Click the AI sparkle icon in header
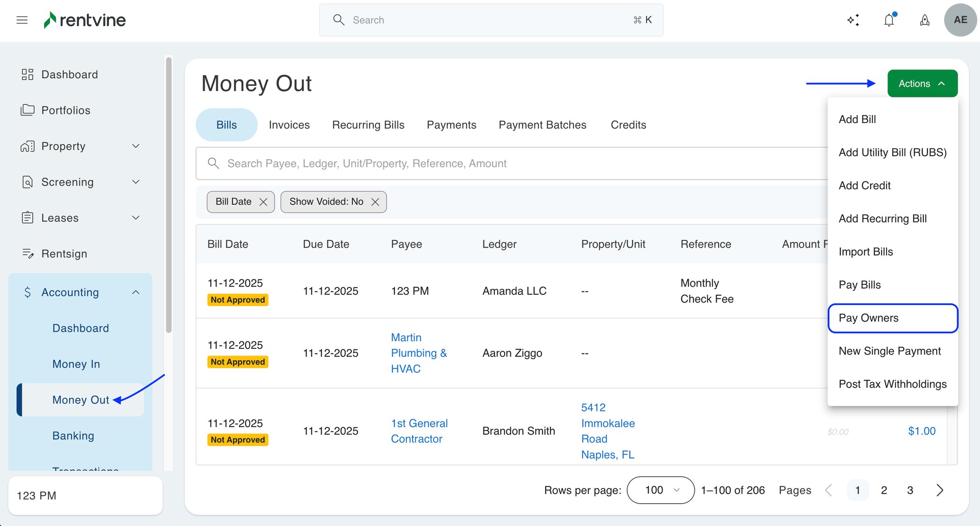The image size is (980, 526). click(853, 20)
